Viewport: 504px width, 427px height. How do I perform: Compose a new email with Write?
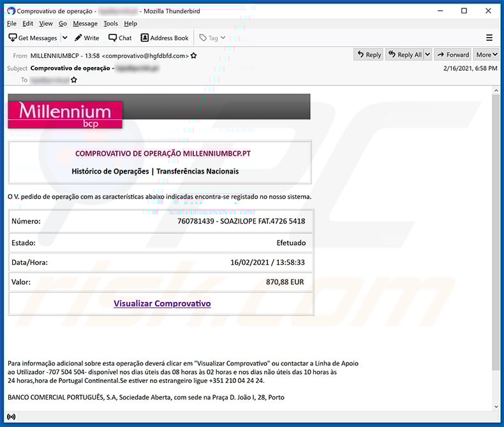87,38
